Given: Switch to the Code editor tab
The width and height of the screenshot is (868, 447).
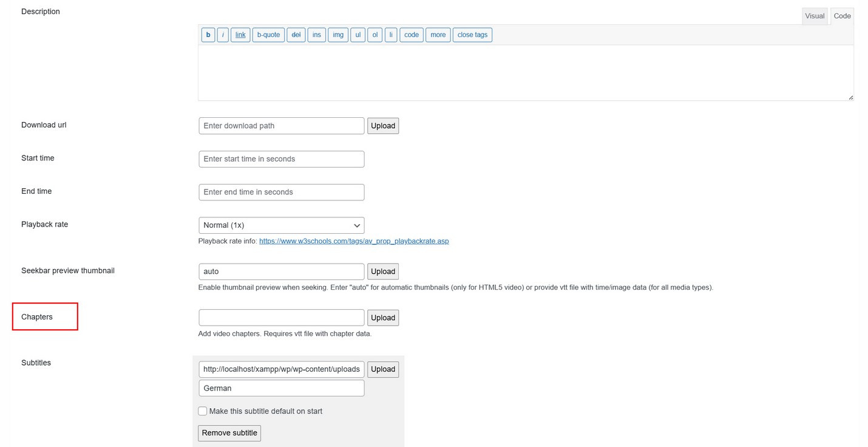Looking at the screenshot, I should click(842, 16).
